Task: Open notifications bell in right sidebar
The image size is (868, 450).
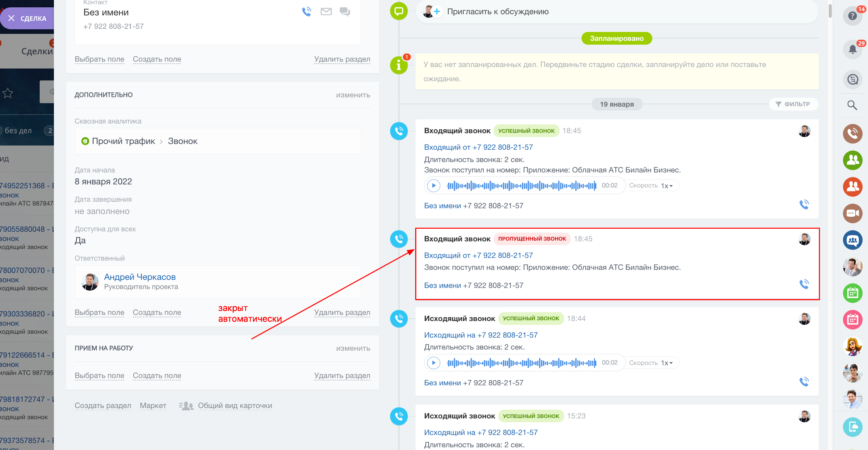Action: (853, 49)
